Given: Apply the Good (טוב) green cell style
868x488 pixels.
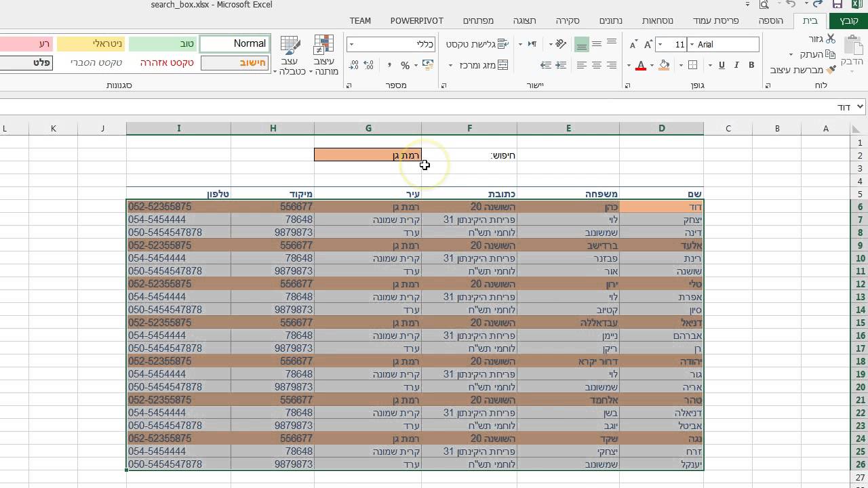Looking at the screenshot, I should (162, 43).
